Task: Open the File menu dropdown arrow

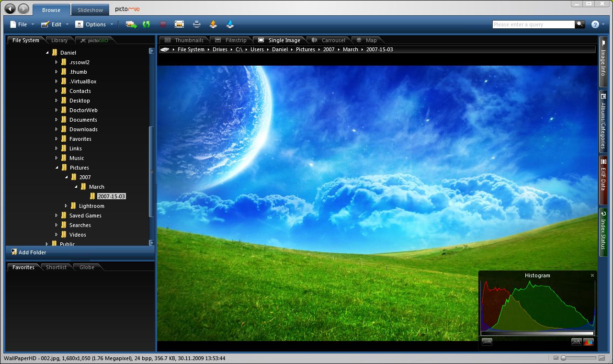Action: [33, 24]
